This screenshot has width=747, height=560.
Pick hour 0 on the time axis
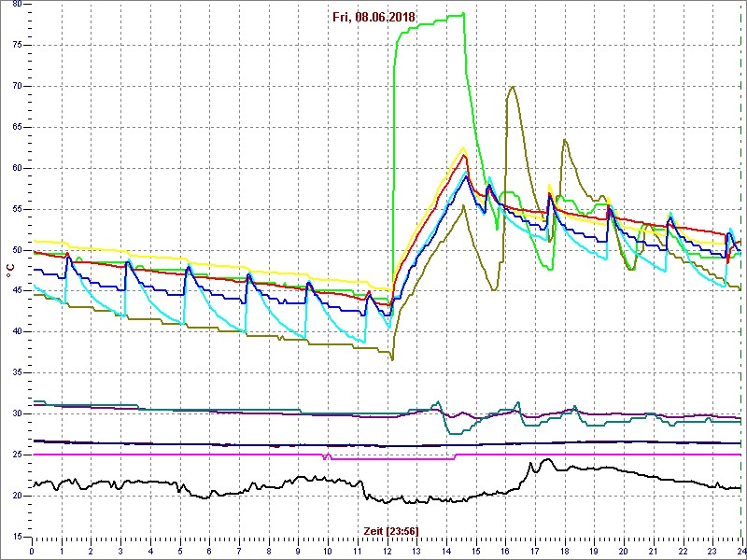32,553
